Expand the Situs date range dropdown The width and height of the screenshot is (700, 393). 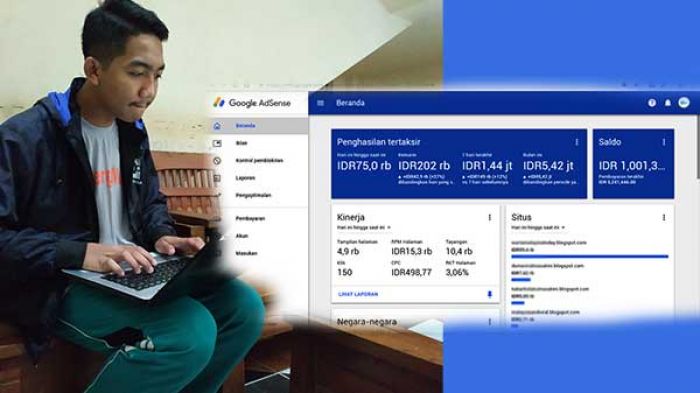pos(538,228)
